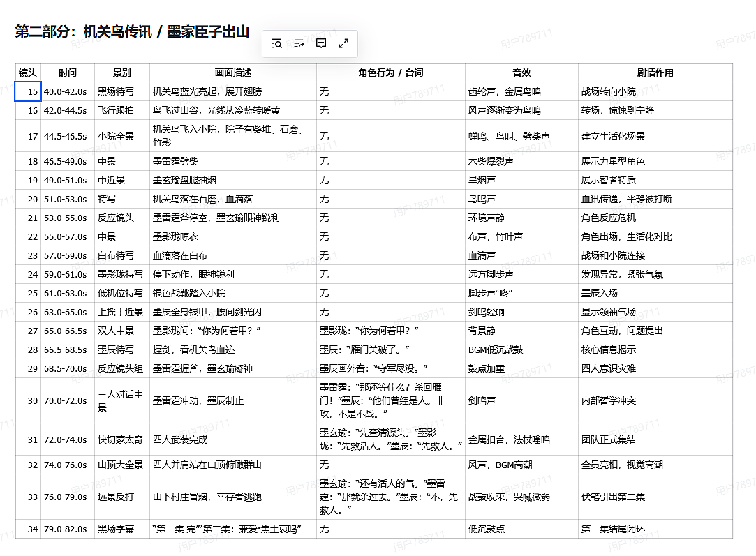Select the cell 环境声静
The height and width of the screenshot is (556, 756).
521,218
